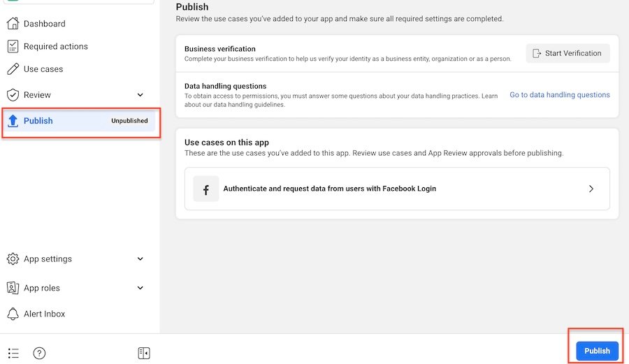Follow the Go to data handling questions link
The image size is (629, 364).
click(x=559, y=95)
